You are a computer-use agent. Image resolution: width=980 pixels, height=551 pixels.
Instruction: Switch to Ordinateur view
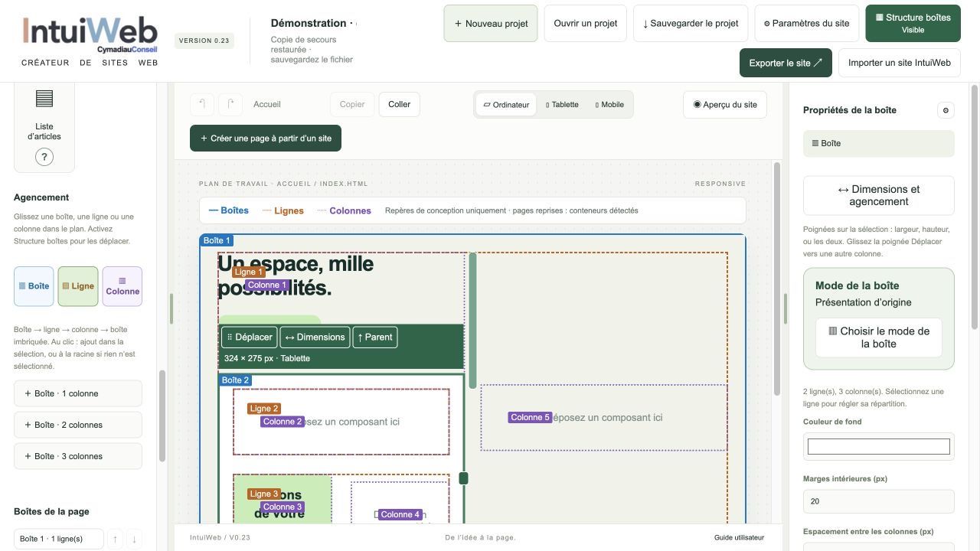coord(507,105)
